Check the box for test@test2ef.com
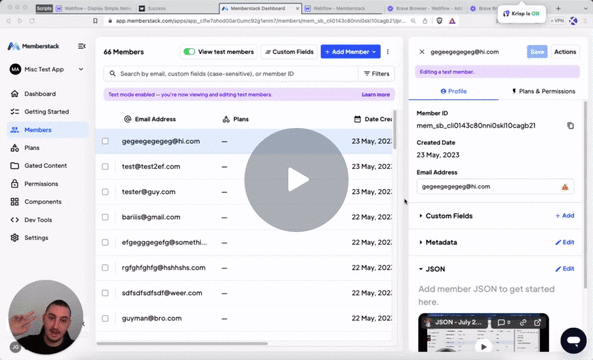 [105, 166]
